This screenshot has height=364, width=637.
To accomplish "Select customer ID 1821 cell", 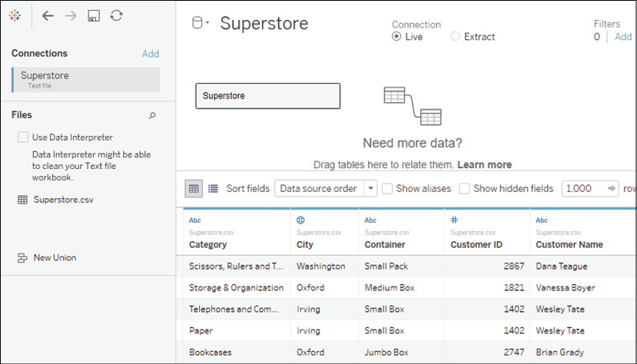I will [487, 288].
